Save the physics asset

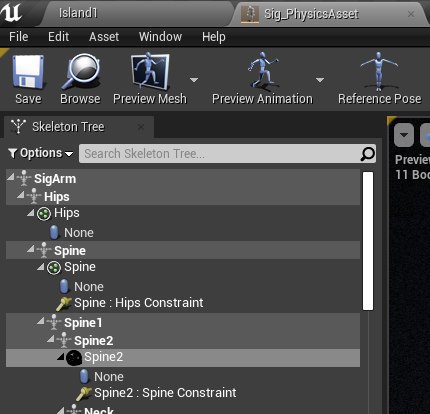(28, 80)
